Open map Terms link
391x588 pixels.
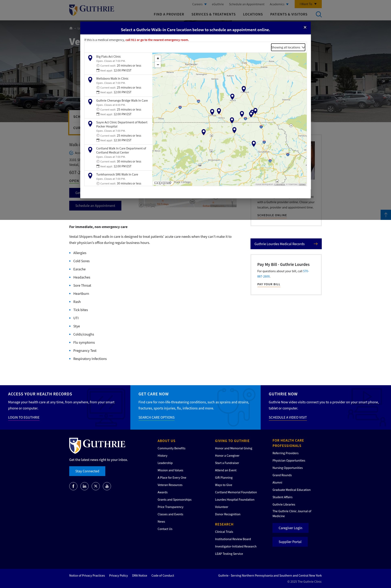point(302,184)
